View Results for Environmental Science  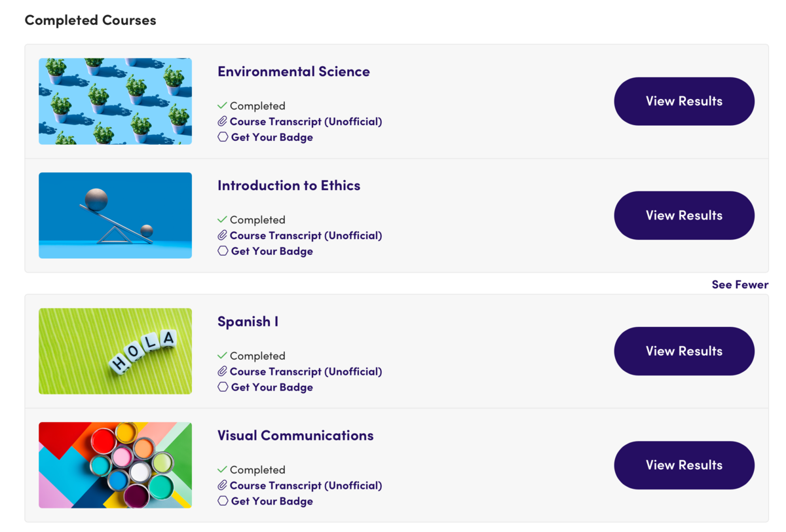(684, 101)
